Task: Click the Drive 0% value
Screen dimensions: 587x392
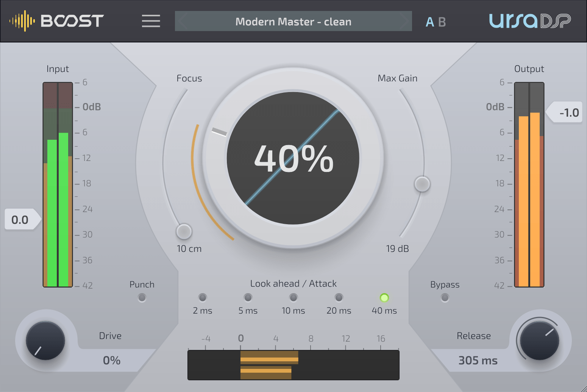Action: (112, 360)
